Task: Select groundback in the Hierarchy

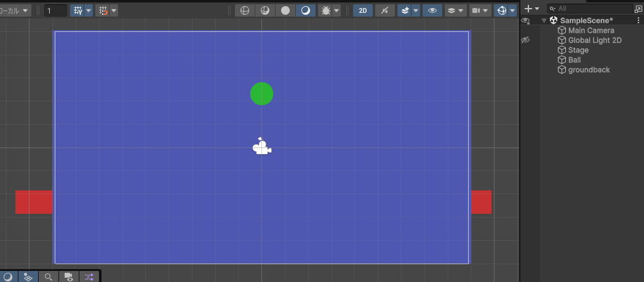Action: [x=589, y=70]
